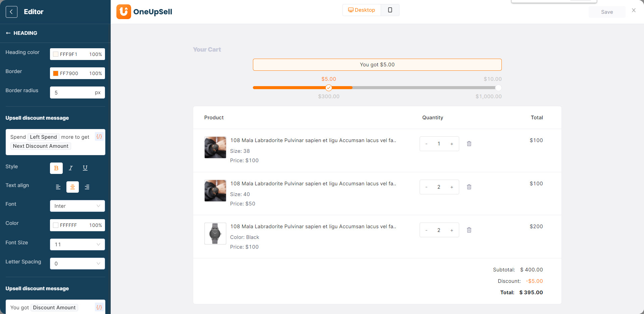
Task: Click the Your Cart heading
Action: coord(207,50)
